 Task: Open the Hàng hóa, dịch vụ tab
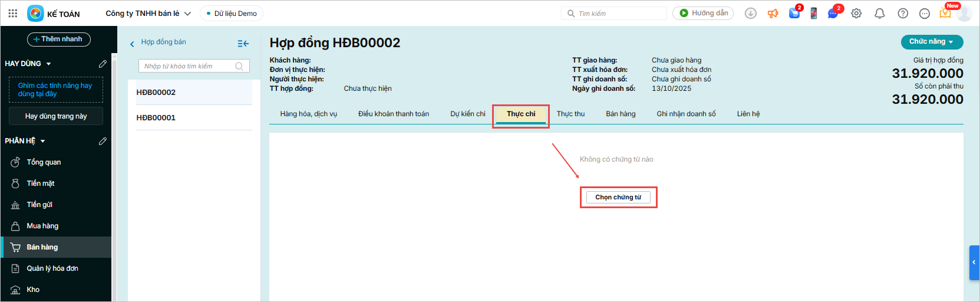pos(308,114)
